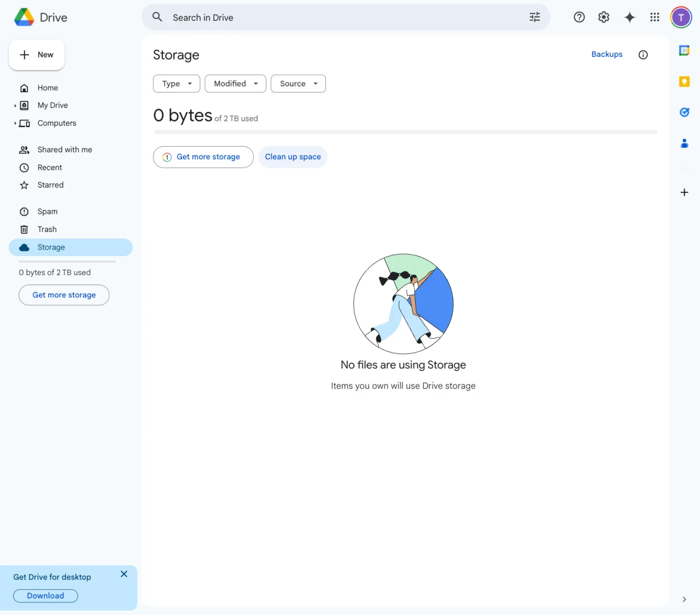Hide the side panel chevron
The width and height of the screenshot is (700, 615).
coord(684,600)
